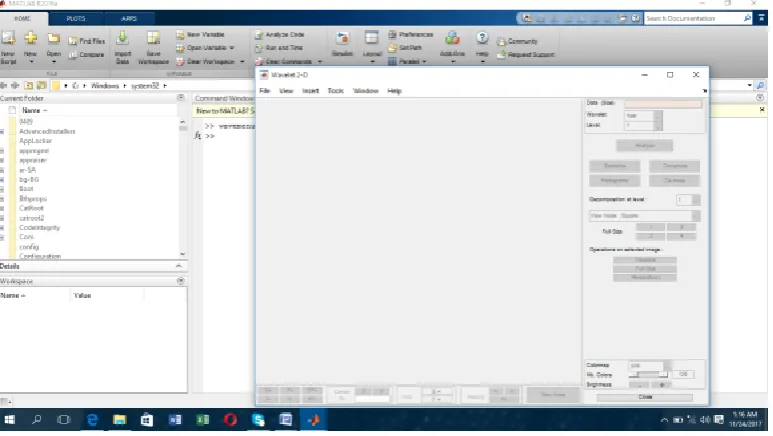Click the Close button in Wavelet 2-D
This screenshot has width=773, height=436.
click(x=644, y=397)
